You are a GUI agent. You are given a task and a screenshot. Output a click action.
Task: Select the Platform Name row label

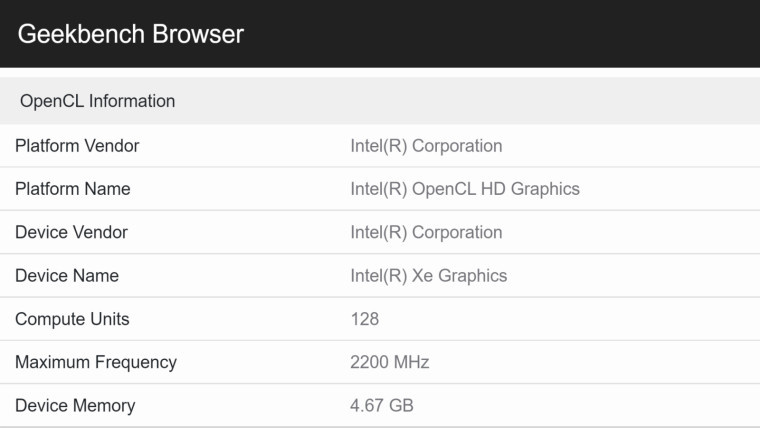[73, 189]
